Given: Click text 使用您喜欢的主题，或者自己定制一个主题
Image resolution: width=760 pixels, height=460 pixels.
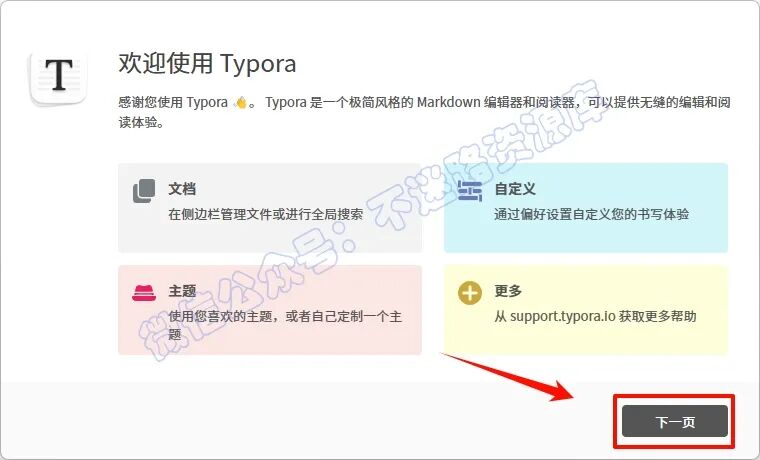Looking at the screenshot, I should (x=285, y=325).
